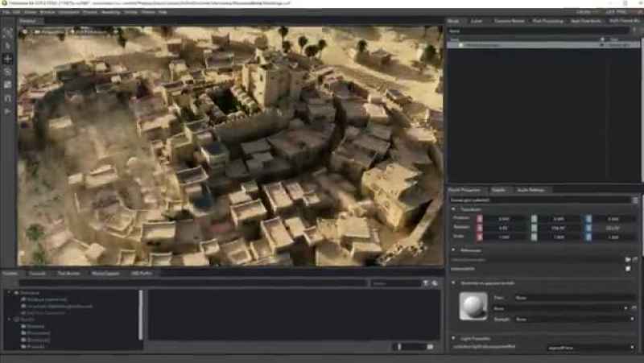Screen dimensions: 644x363
Task: Click the material sphere preview thumbnail
Action: coord(473,306)
